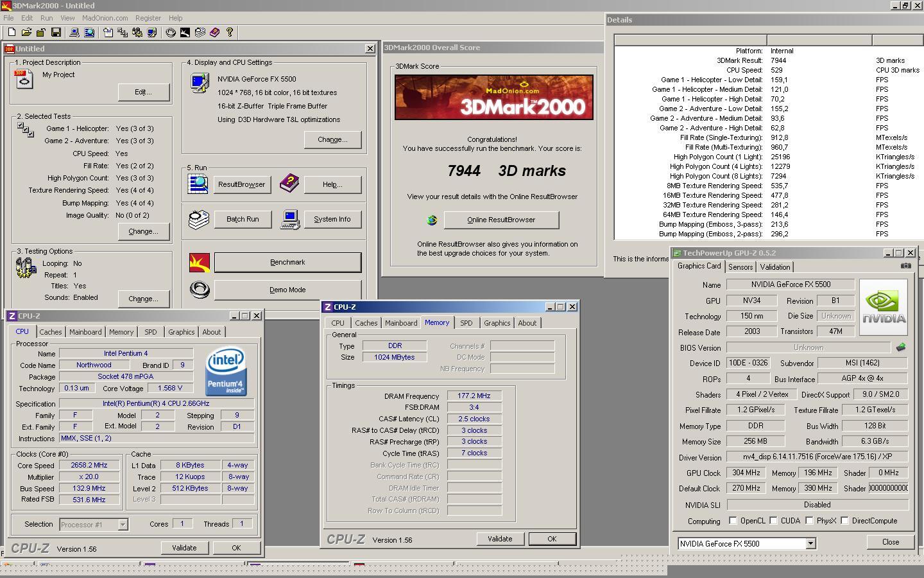Click the Save floppy disk toolbar icon
This screenshot has height=578, width=924.
click(56, 32)
